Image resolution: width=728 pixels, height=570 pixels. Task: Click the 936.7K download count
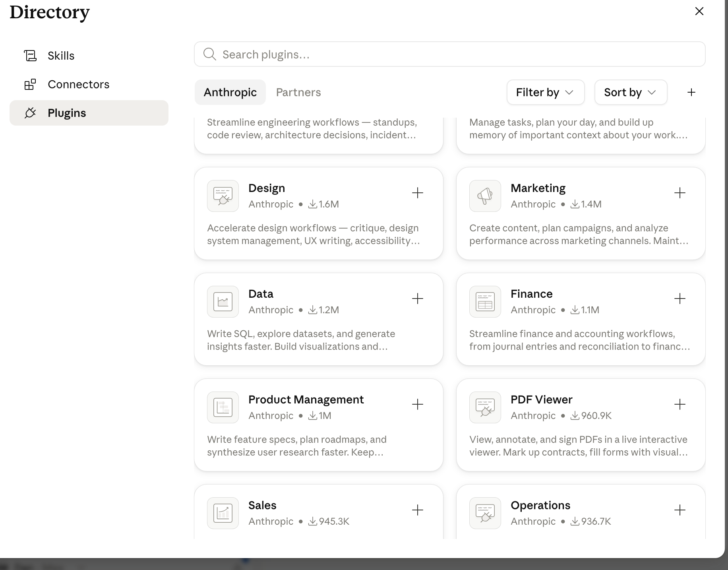click(x=596, y=521)
